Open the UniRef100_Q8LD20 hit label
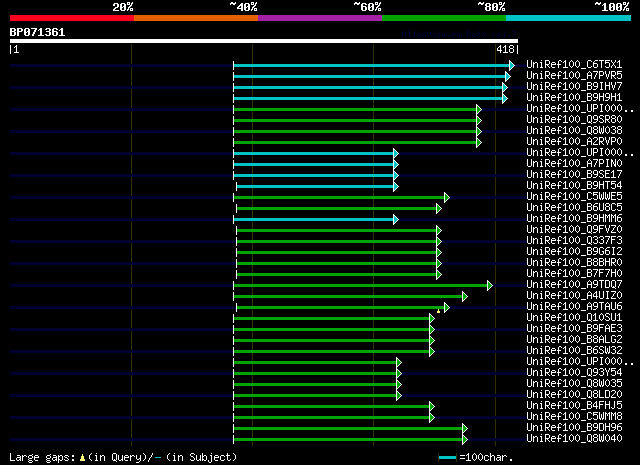This screenshot has height=465, width=640. click(574, 395)
